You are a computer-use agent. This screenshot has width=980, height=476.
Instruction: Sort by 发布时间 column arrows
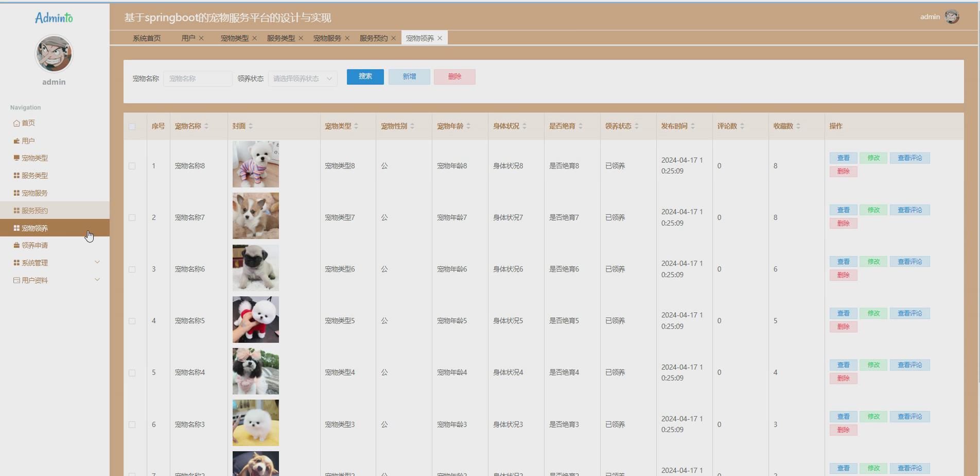(693, 126)
